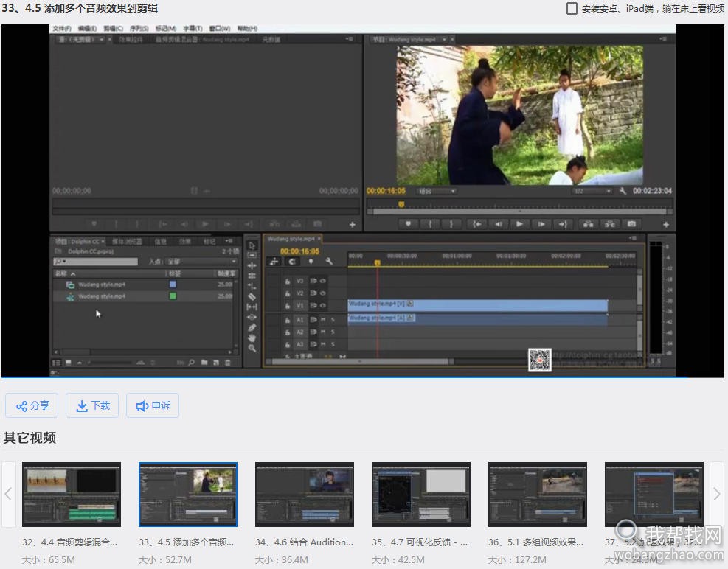
Task: Open the 窗口(W) menu
Action: [x=220, y=28]
